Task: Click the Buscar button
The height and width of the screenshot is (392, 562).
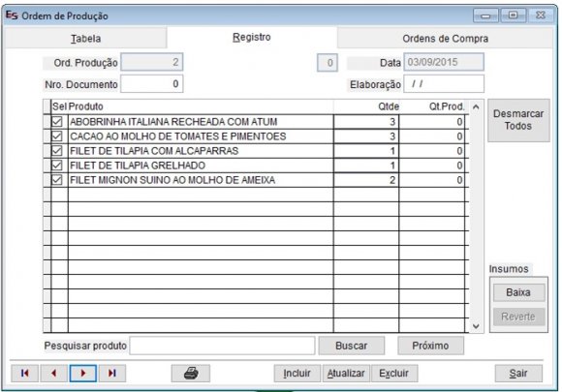Action: [x=351, y=346]
